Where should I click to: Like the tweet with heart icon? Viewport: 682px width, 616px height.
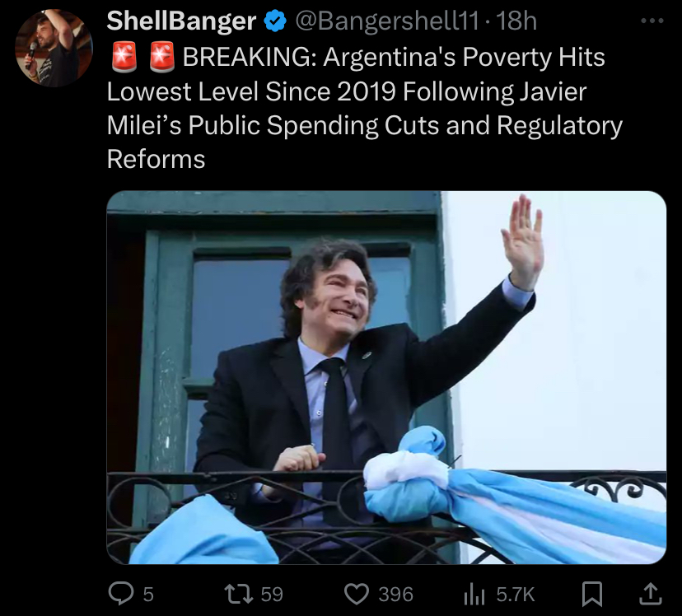point(357,594)
